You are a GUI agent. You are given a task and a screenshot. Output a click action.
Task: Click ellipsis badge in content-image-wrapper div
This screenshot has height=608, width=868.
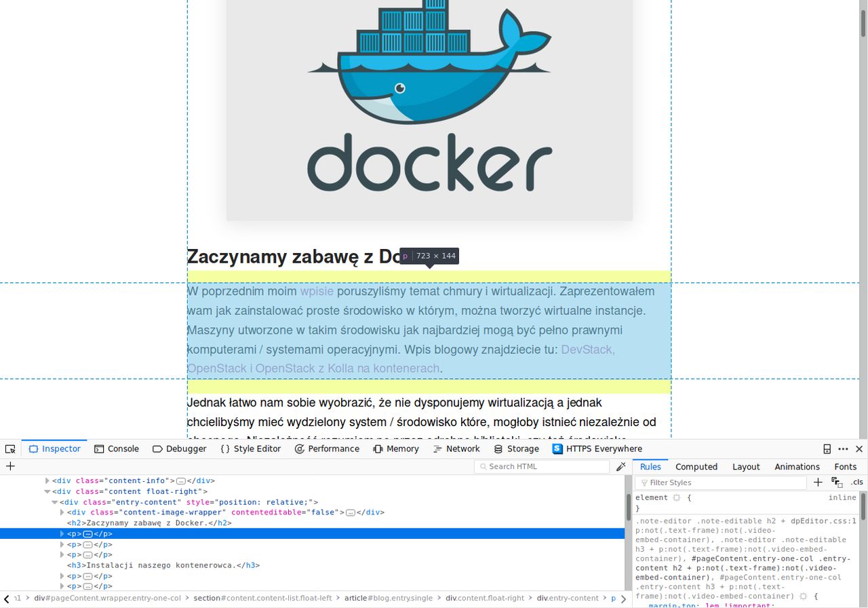tap(351, 513)
